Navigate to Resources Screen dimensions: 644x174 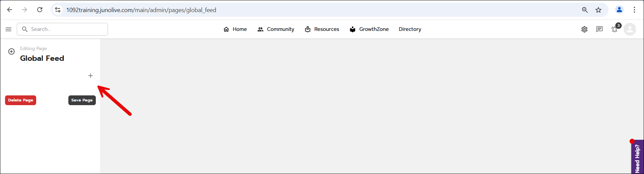pyautogui.click(x=322, y=29)
